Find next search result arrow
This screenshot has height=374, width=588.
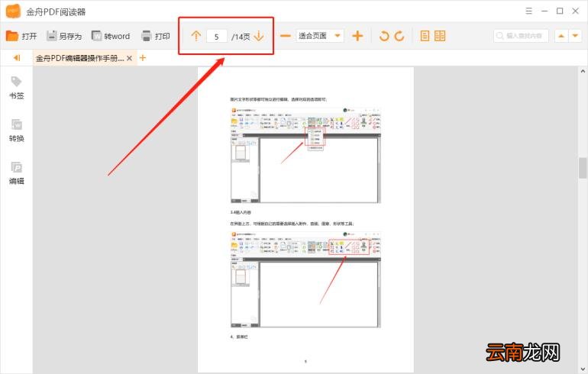pyautogui.click(x=575, y=36)
